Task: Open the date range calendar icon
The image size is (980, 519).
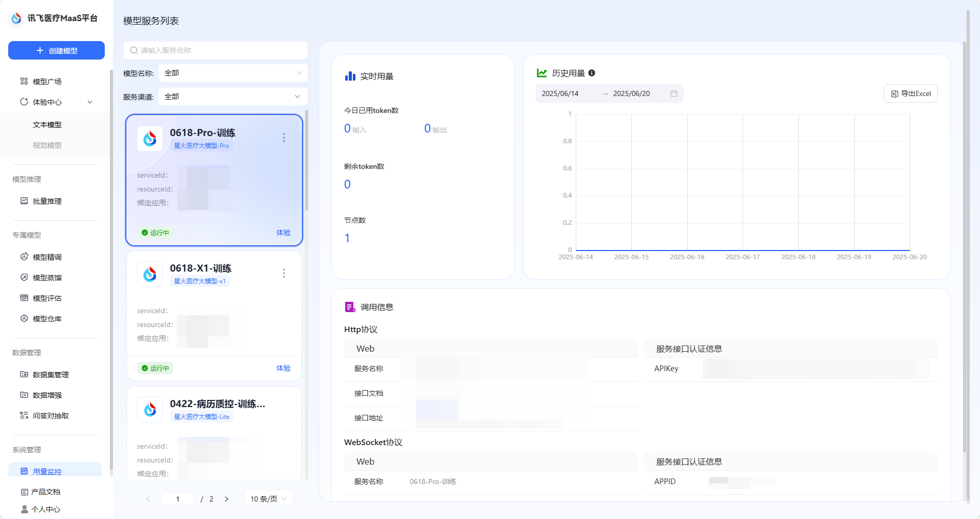Action: [x=674, y=93]
